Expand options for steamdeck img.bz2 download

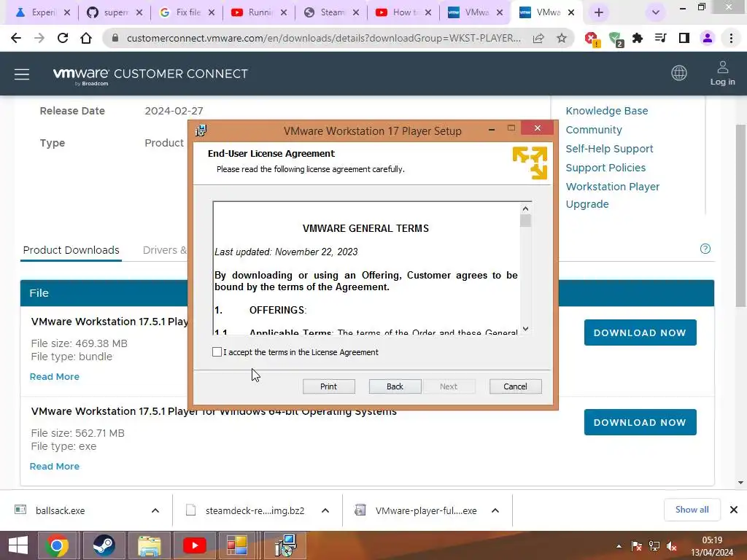click(x=325, y=510)
